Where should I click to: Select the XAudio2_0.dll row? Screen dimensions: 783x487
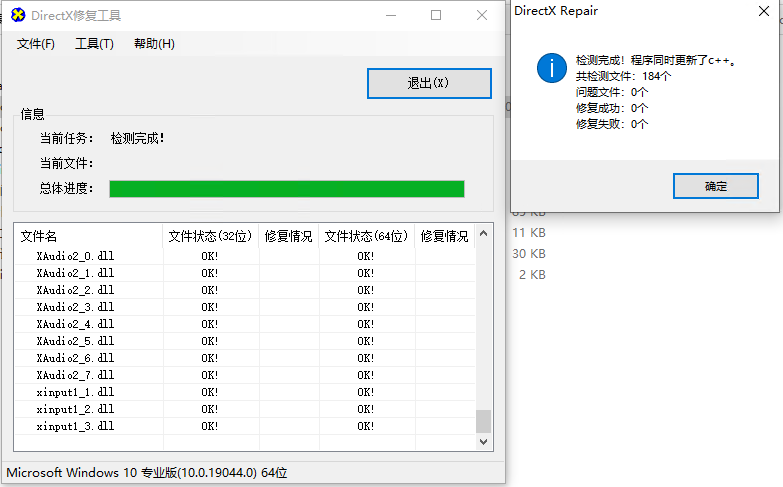coord(245,256)
